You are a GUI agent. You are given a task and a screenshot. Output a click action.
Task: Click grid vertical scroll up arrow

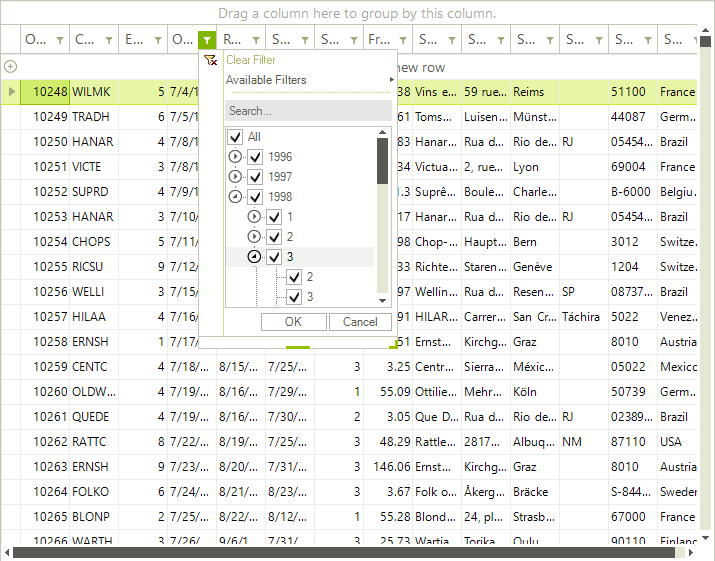(705, 30)
